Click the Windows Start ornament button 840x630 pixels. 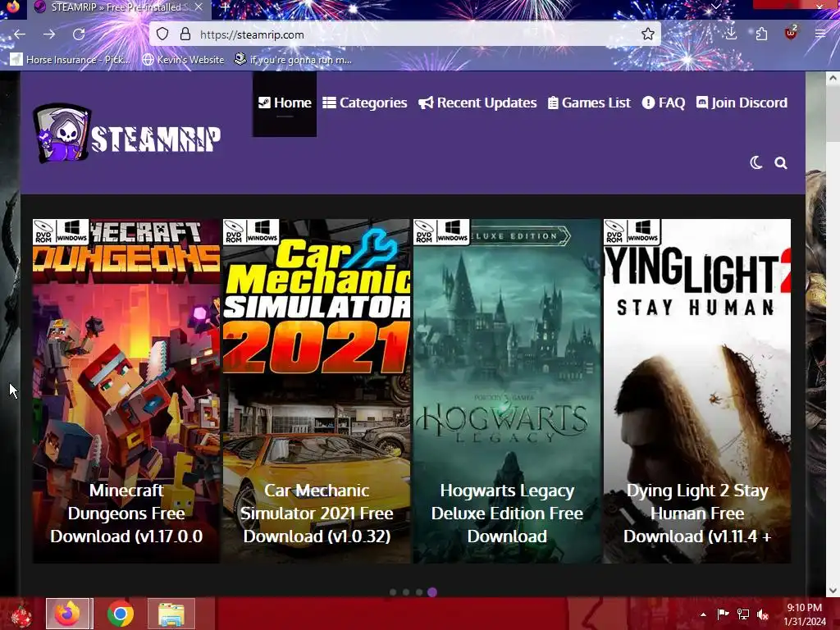[x=21, y=614]
